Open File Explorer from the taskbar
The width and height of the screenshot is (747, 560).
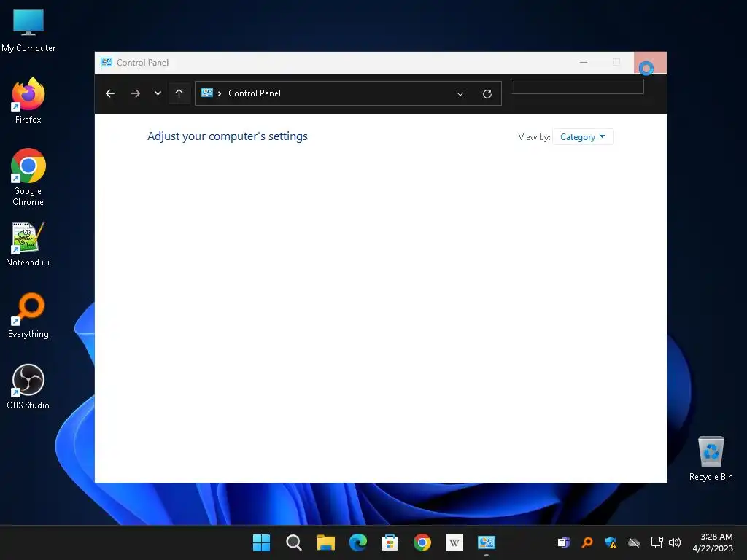[326, 542]
